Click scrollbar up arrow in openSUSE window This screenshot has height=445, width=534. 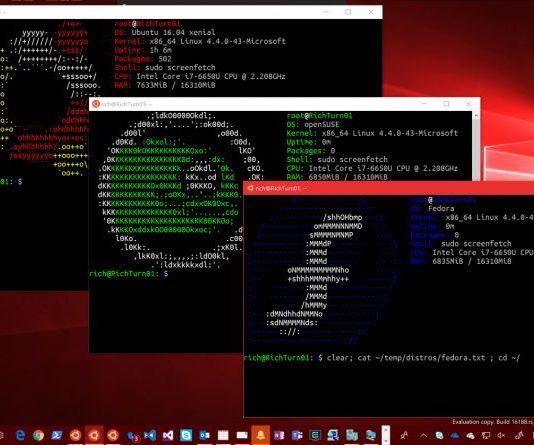pos(476,115)
